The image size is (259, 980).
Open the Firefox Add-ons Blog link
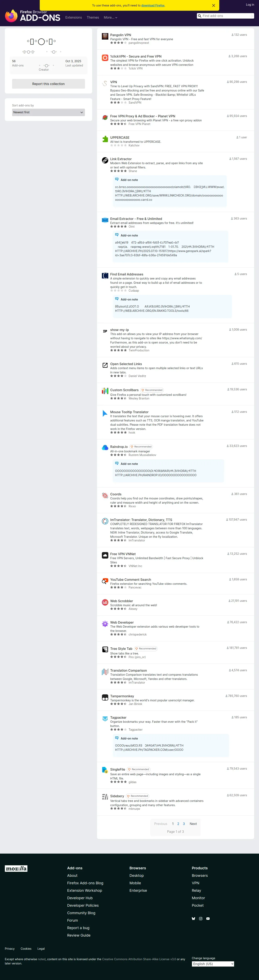click(x=85, y=883)
